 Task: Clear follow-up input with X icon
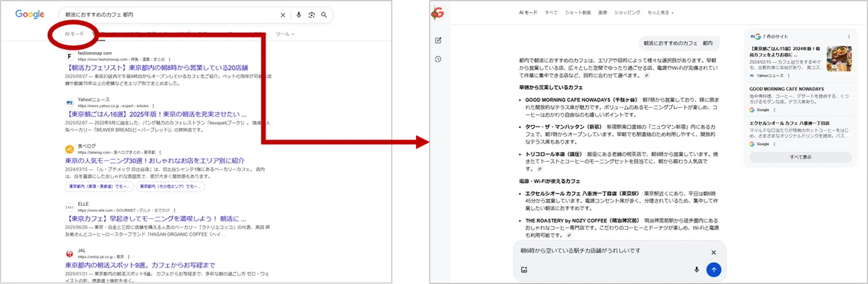click(x=712, y=252)
